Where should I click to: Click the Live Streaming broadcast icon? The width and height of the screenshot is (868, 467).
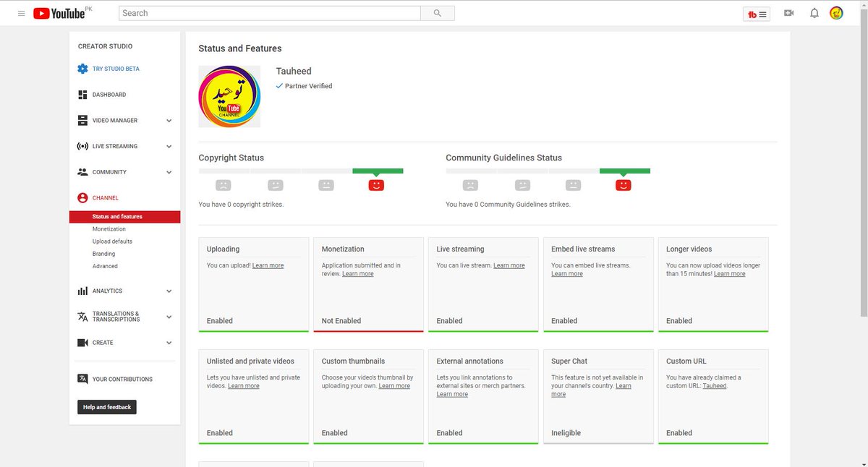(x=82, y=146)
